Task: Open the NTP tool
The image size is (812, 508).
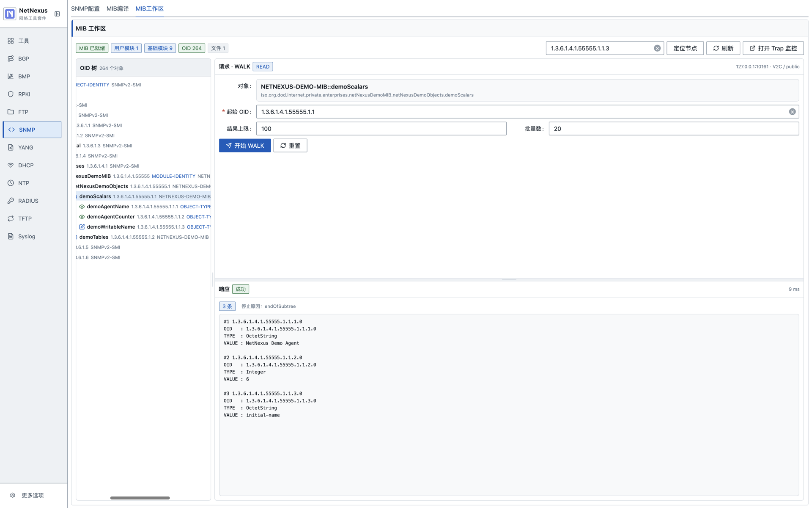Action: [32, 183]
